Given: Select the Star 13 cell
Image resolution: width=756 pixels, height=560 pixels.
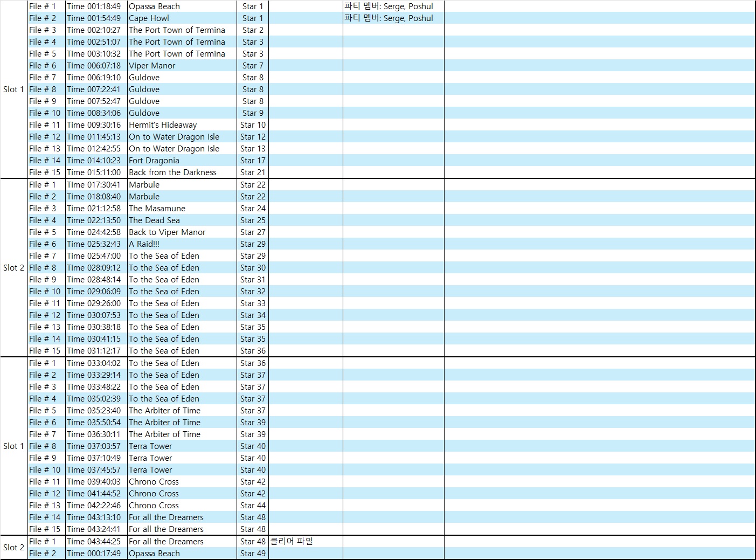Looking at the screenshot, I should click(x=253, y=149).
